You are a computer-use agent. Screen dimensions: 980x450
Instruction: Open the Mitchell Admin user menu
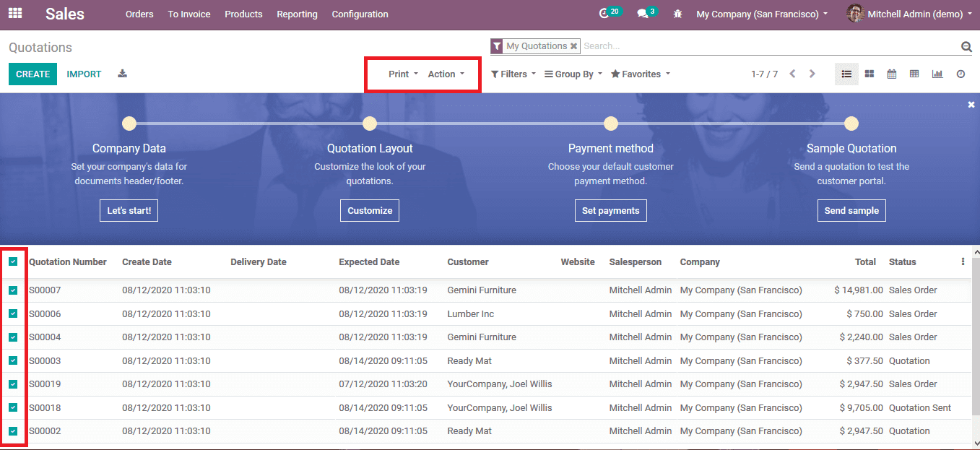coord(910,14)
